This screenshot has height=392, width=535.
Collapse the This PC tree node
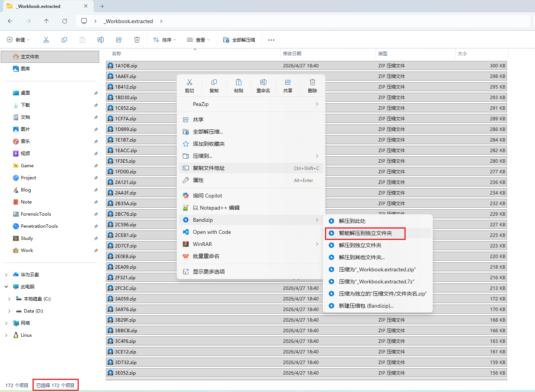(x=6, y=287)
